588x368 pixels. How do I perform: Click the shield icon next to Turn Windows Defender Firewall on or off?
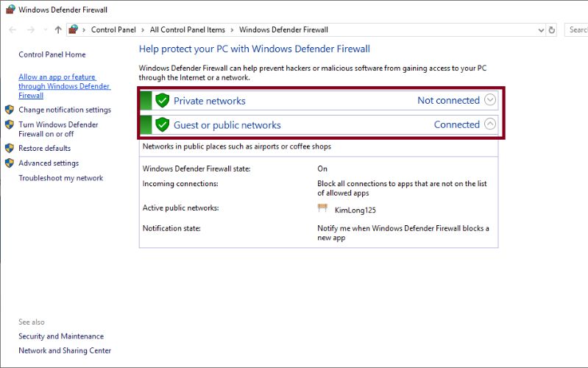10,124
